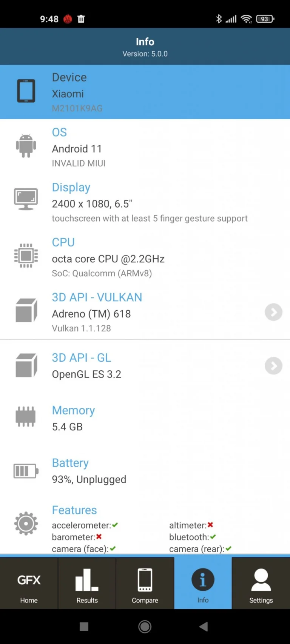
Task: Tap the red altimeter cross mark
Action: 210,525
